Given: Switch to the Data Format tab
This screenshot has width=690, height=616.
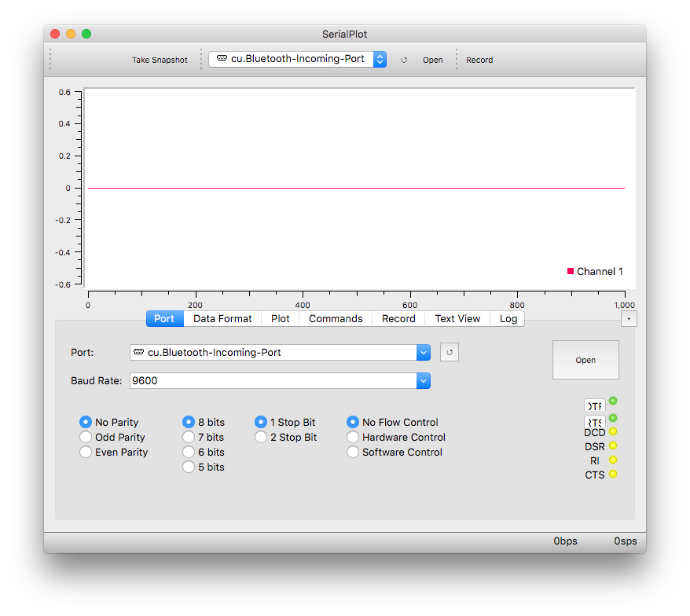Looking at the screenshot, I should pyautogui.click(x=222, y=318).
